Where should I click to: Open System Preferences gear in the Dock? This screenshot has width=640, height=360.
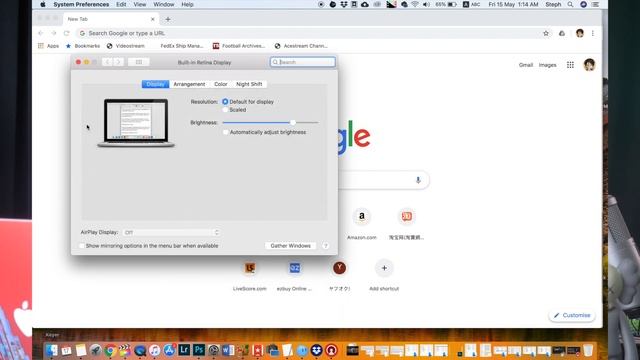point(213,350)
